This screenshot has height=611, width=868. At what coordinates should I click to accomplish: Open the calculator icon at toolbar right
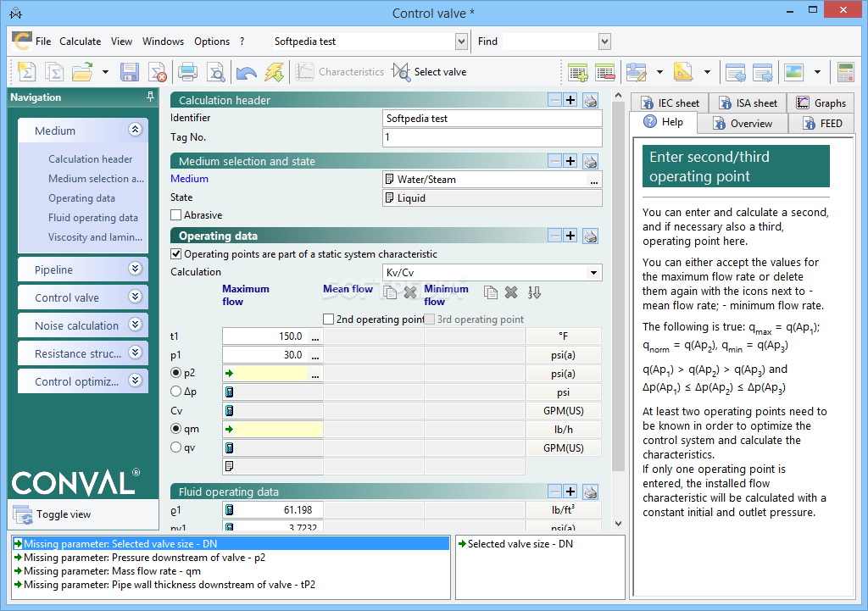(x=845, y=72)
